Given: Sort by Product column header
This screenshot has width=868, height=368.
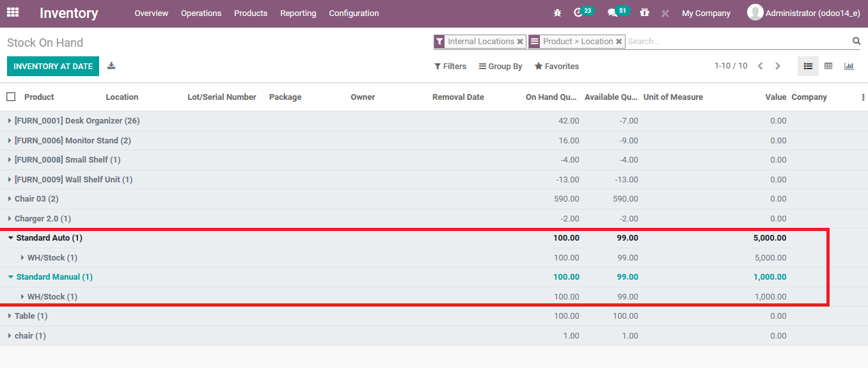Looking at the screenshot, I should [39, 97].
